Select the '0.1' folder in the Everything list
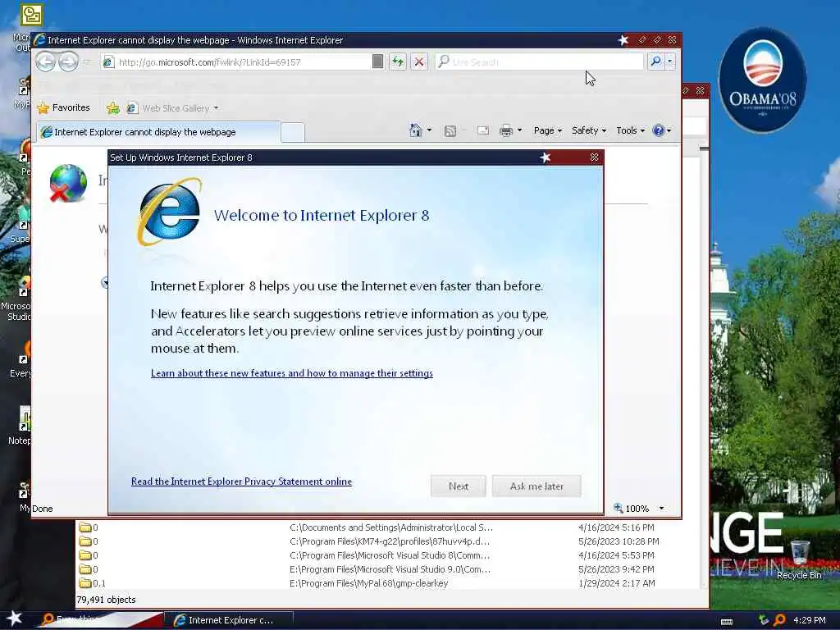This screenshot has width=840, height=630. click(92, 583)
